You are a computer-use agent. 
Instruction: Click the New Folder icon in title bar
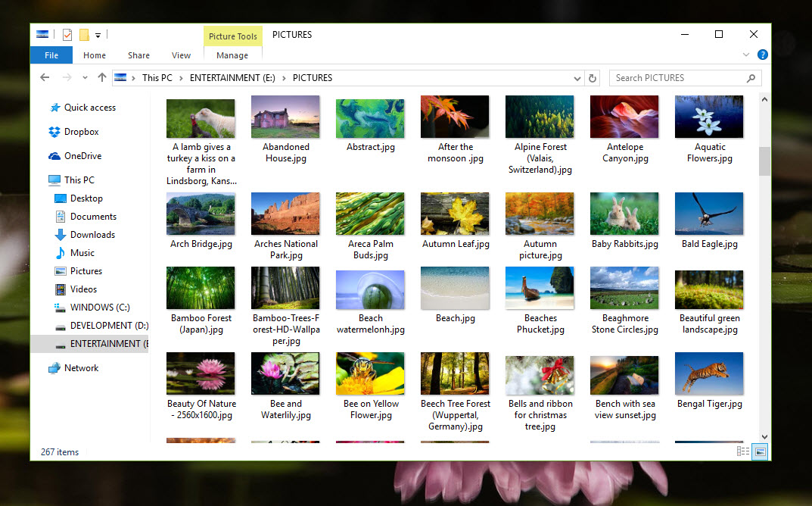click(84, 35)
